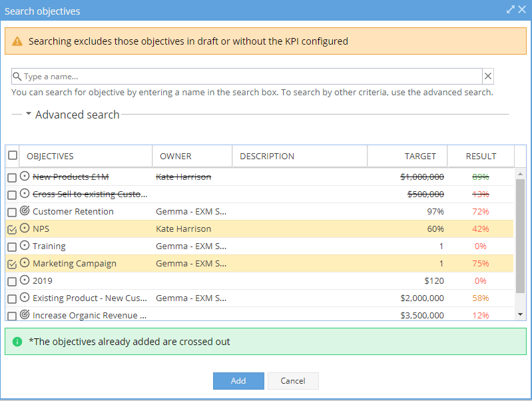The width and height of the screenshot is (532, 401).
Task: Sort by the OBJECTIVES column header
Action: coord(85,156)
